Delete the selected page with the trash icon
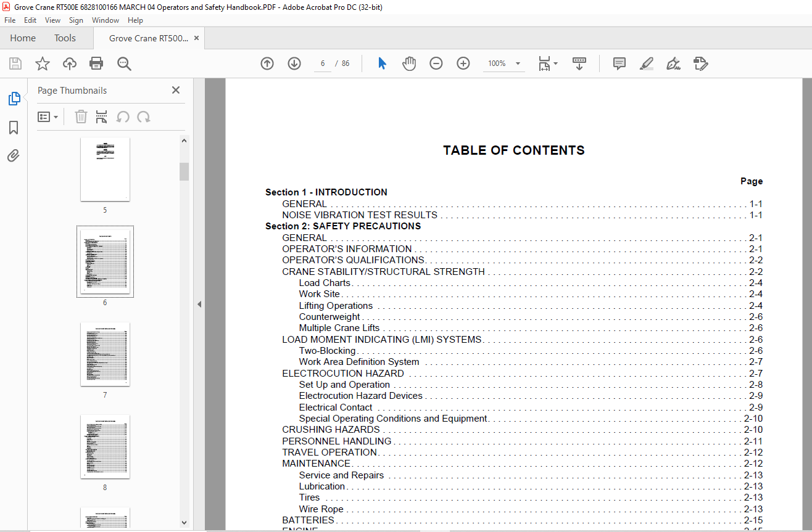This screenshot has width=812, height=532. [81, 117]
